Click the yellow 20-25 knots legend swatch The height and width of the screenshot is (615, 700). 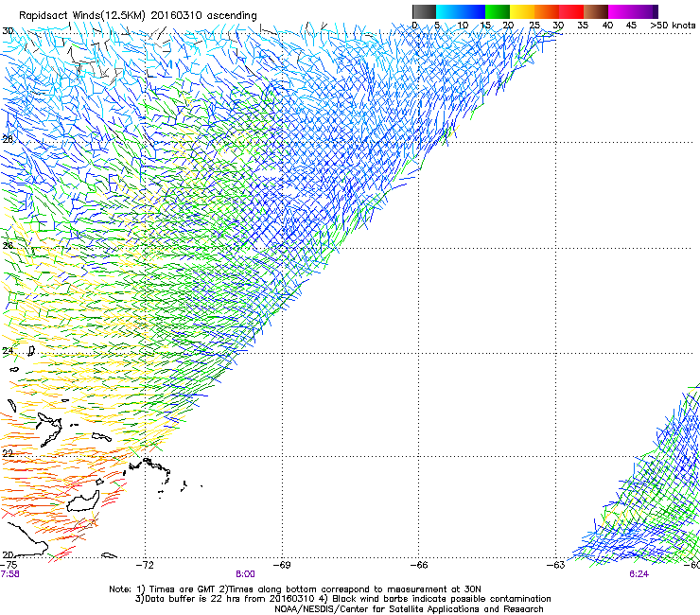click(522, 11)
